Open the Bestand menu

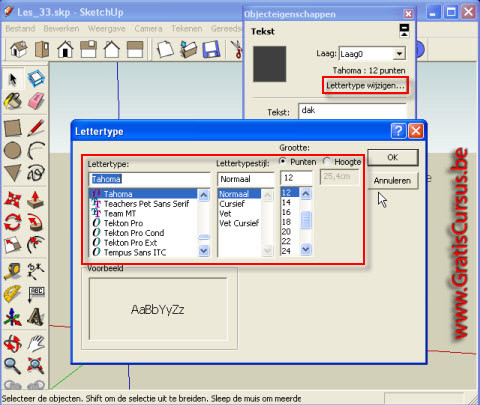(x=20, y=29)
